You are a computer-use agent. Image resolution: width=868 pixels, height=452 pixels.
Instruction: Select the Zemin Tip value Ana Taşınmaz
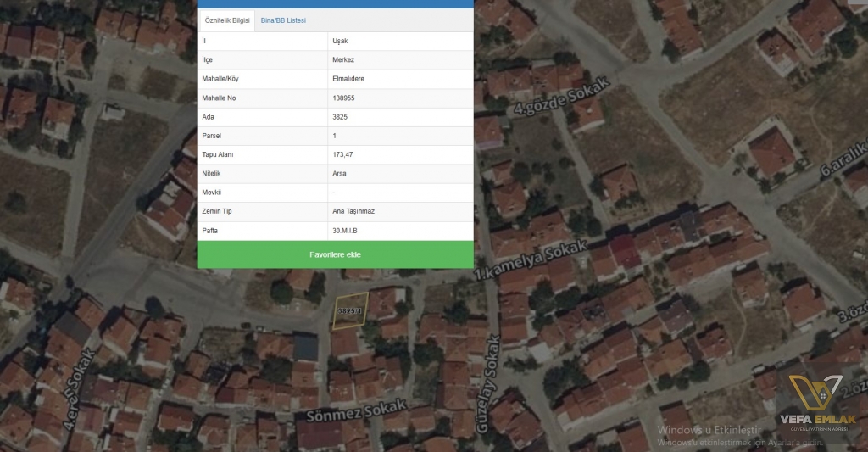pyautogui.click(x=353, y=211)
